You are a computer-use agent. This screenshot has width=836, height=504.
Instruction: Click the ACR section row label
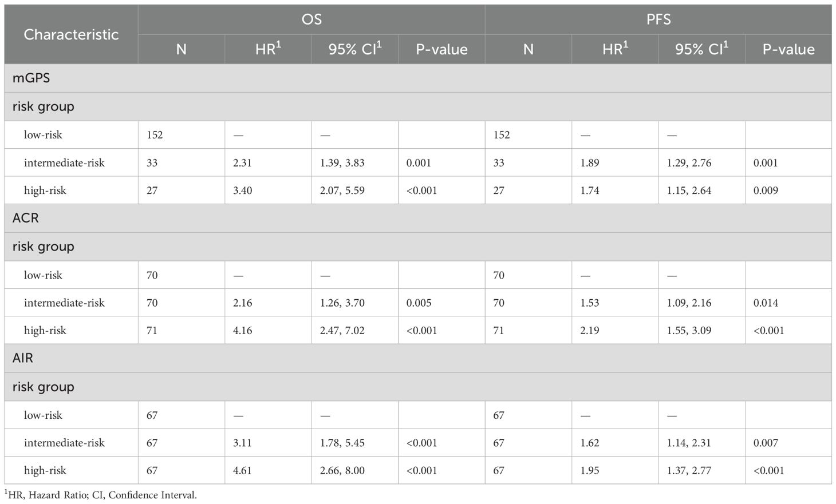click(26, 218)
